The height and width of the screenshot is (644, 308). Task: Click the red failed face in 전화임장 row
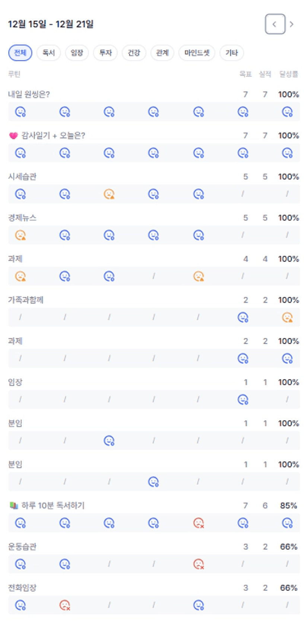[65, 605]
